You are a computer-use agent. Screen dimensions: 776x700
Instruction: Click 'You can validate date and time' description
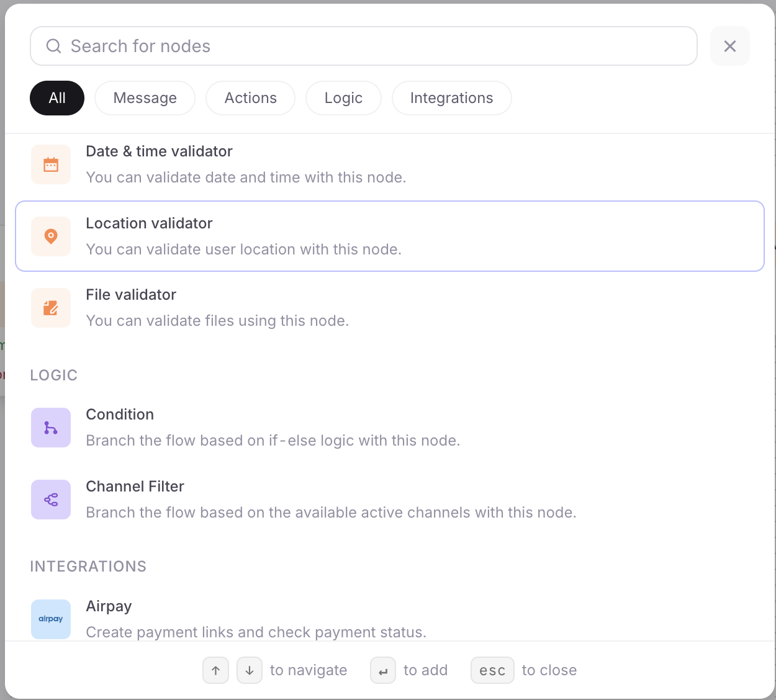pos(246,177)
